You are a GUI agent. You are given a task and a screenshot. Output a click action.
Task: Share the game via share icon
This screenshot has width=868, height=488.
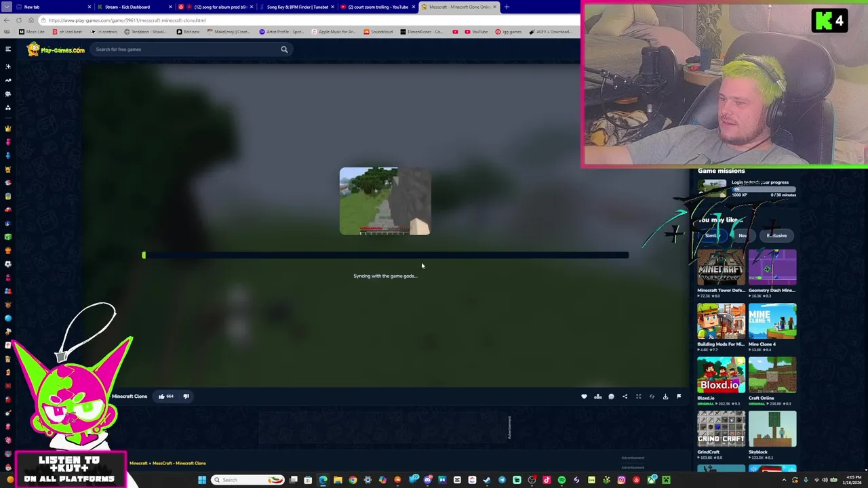625,396
